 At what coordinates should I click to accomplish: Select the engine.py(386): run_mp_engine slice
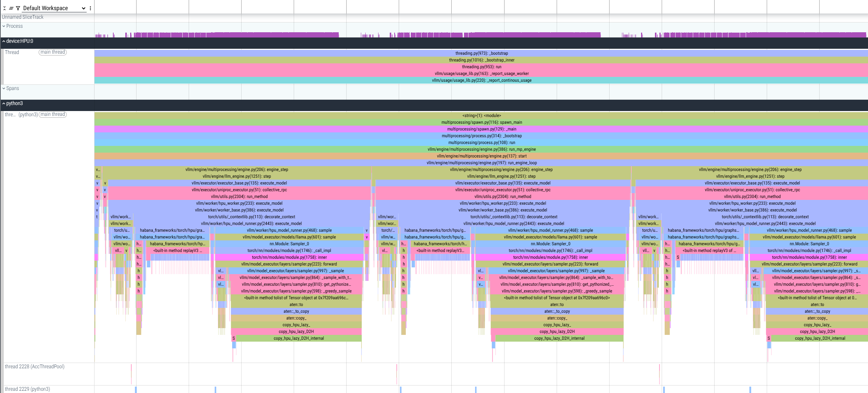point(481,149)
